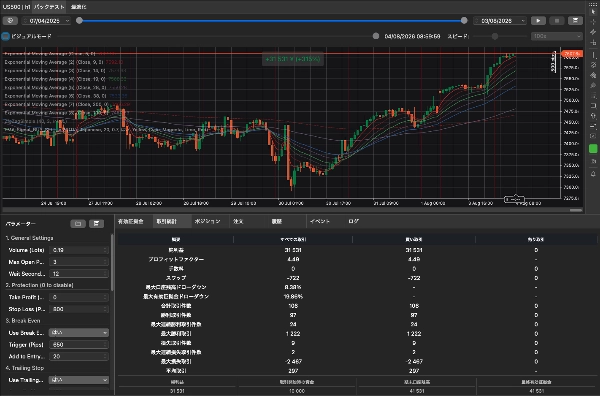Click the プロフィットファクター statistics row
This screenshot has width=600, height=396.
[x=357, y=259]
